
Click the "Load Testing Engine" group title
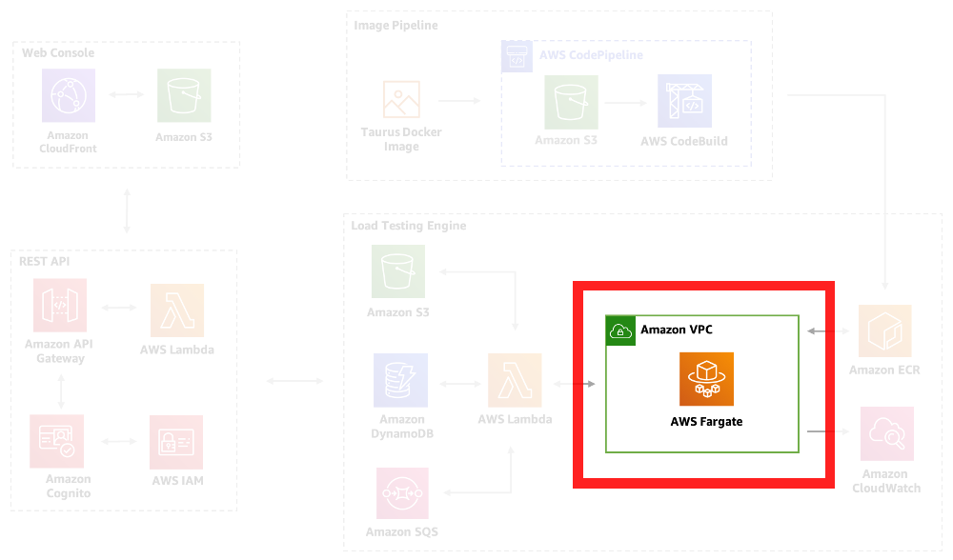[x=409, y=226]
